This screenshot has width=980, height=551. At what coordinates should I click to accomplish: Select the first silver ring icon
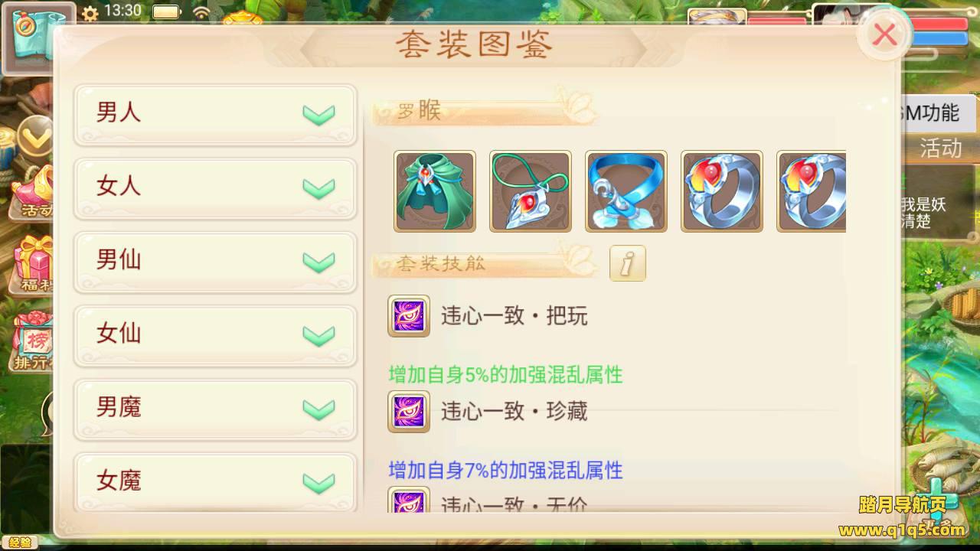(722, 191)
